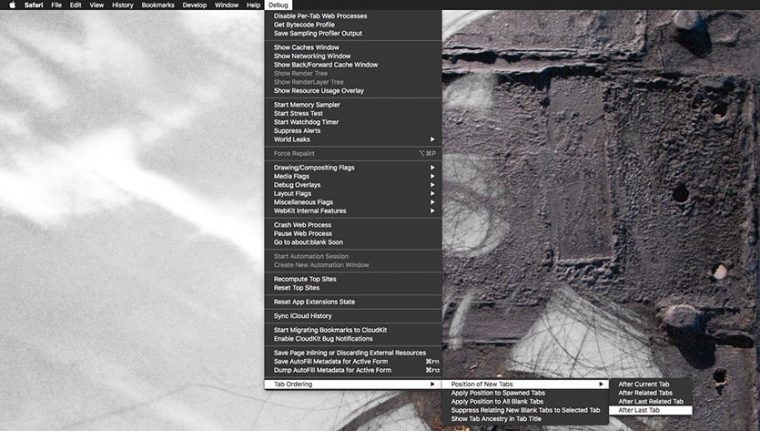Choose Show Back/Forward Cache Window
The width and height of the screenshot is (760, 431).
coord(353,65)
